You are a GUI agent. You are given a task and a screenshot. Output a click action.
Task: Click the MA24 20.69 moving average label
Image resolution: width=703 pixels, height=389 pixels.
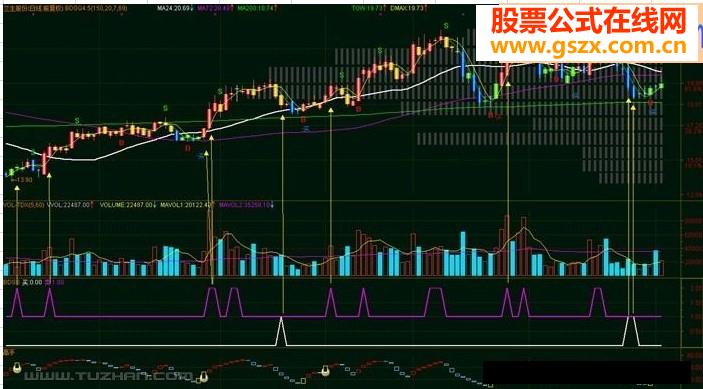coord(176,9)
